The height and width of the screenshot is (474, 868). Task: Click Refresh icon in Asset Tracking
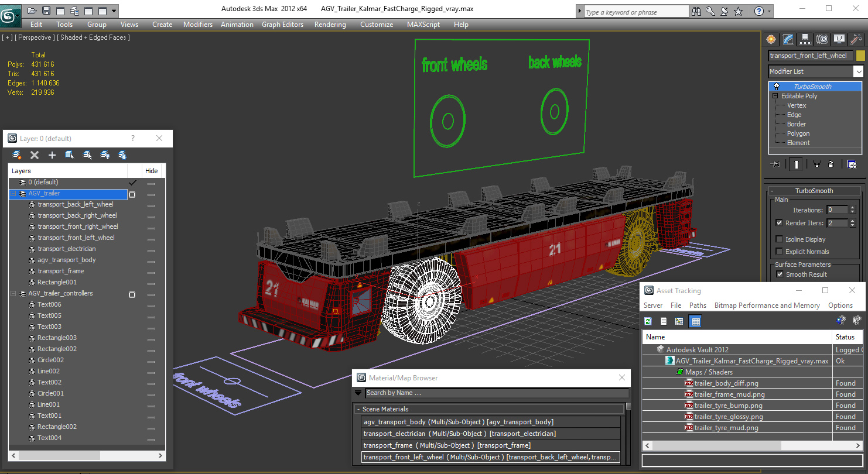pyautogui.click(x=648, y=321)
